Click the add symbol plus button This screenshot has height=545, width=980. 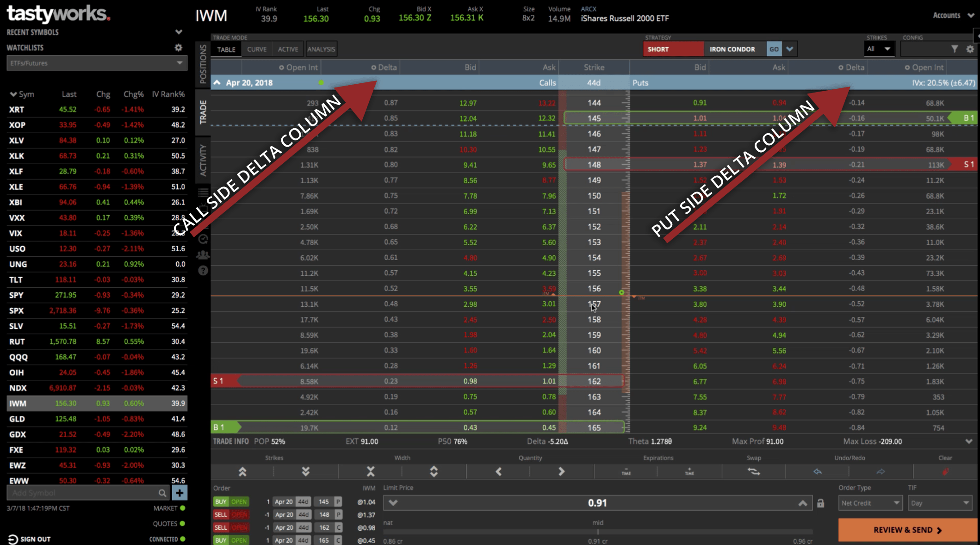180,493
